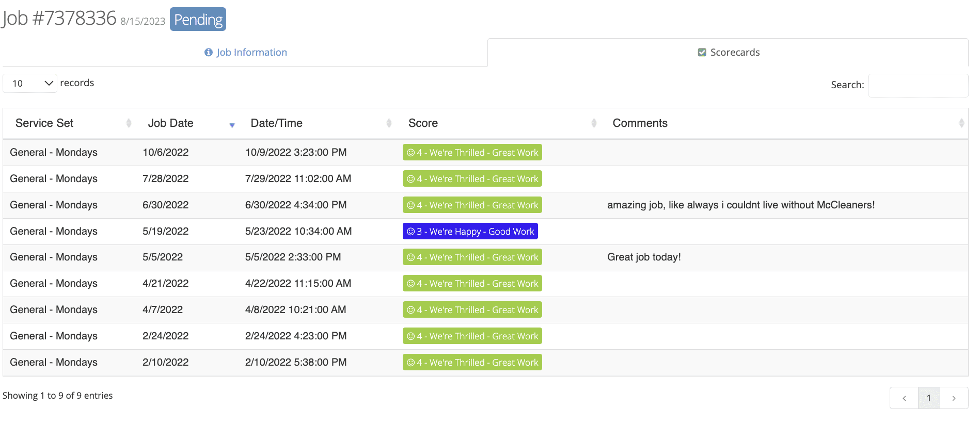Select page 1 in pagination

pyautogui.click(x=928, y=398)
